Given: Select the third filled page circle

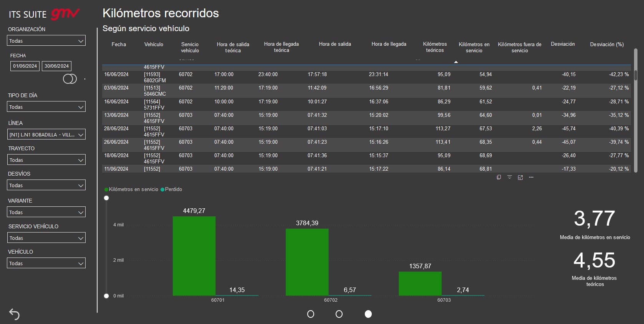Looking at the screenshot, I should point(368,314).
